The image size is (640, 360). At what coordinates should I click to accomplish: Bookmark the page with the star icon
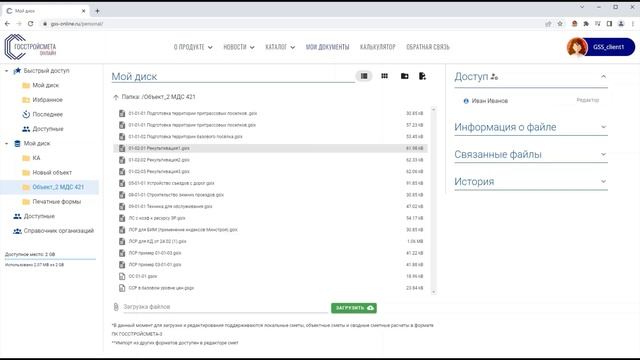pos(560,24)
